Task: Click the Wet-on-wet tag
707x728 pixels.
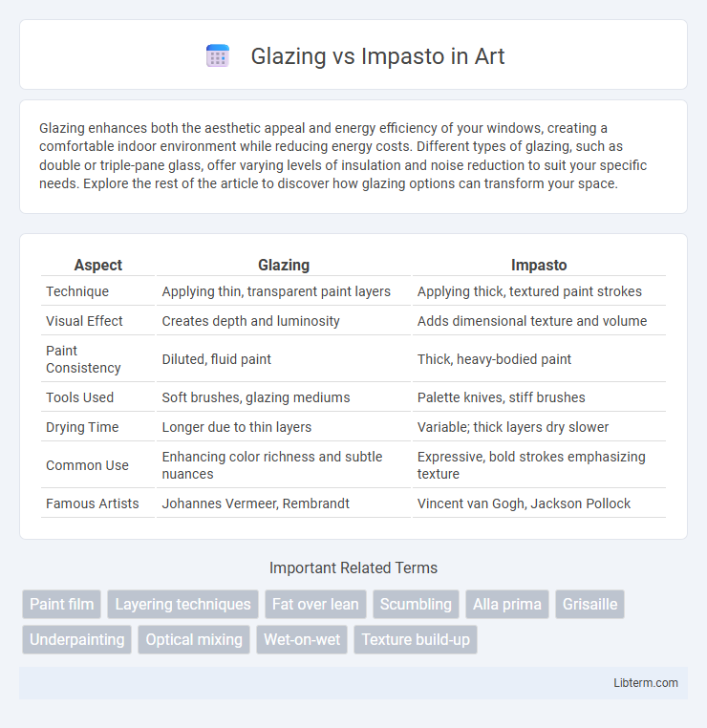Action: coord(302,639)
